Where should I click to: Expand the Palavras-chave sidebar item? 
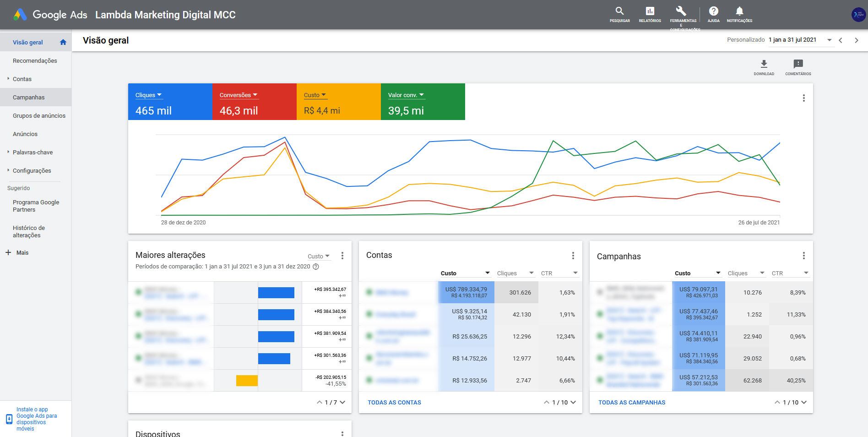tap(8, 152)
